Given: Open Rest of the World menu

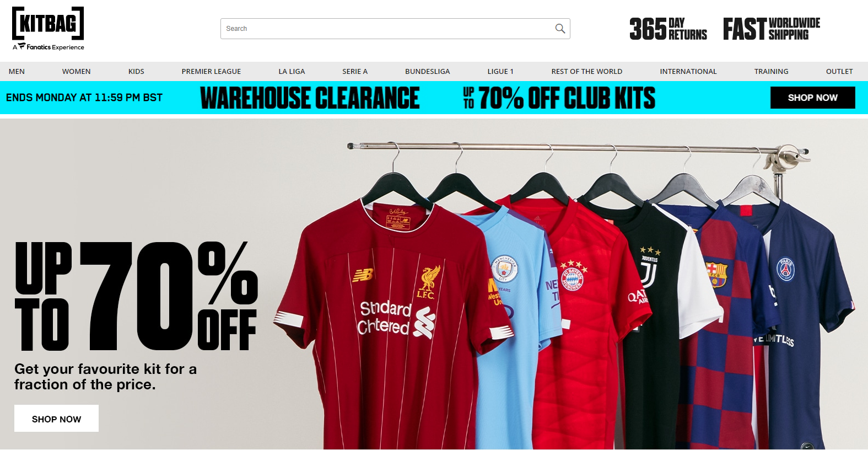Looking at the screenshot, I should pyautogui.click(x=587, y=71).
